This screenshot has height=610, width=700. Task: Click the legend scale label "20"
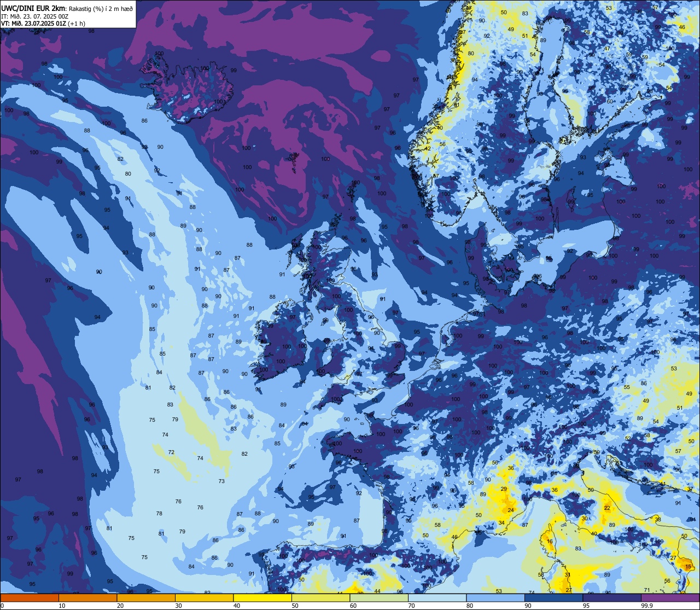pos(120,606)
